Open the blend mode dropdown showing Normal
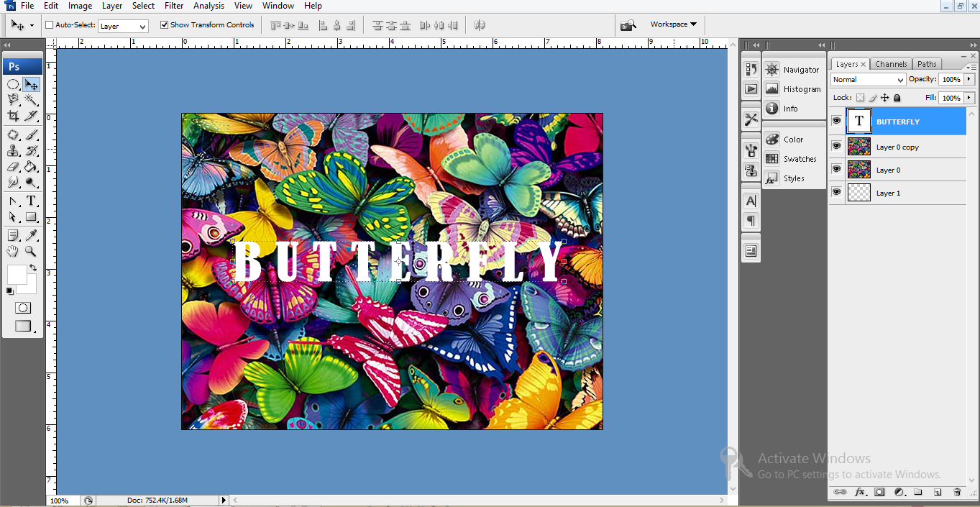This screenshot has height=507, width=980. tap(868, 79)
